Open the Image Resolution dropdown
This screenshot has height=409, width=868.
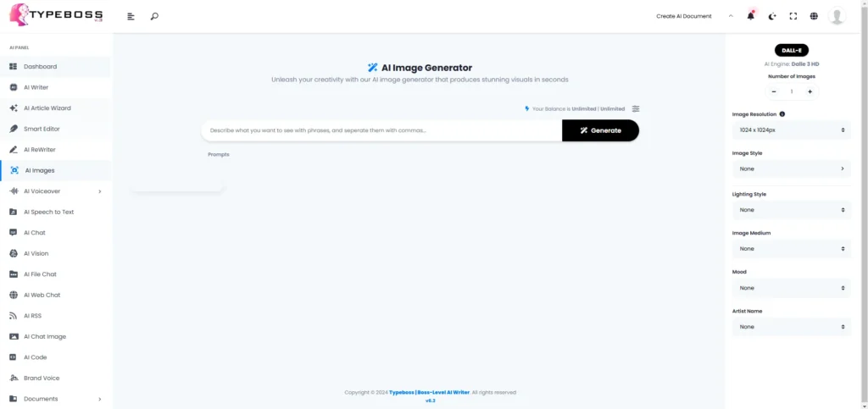791,130
